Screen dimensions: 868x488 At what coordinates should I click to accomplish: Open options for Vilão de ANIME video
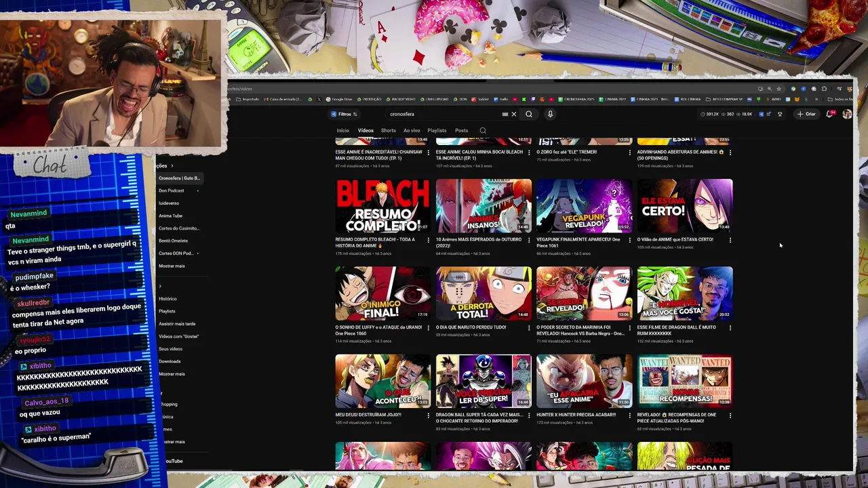730,239
